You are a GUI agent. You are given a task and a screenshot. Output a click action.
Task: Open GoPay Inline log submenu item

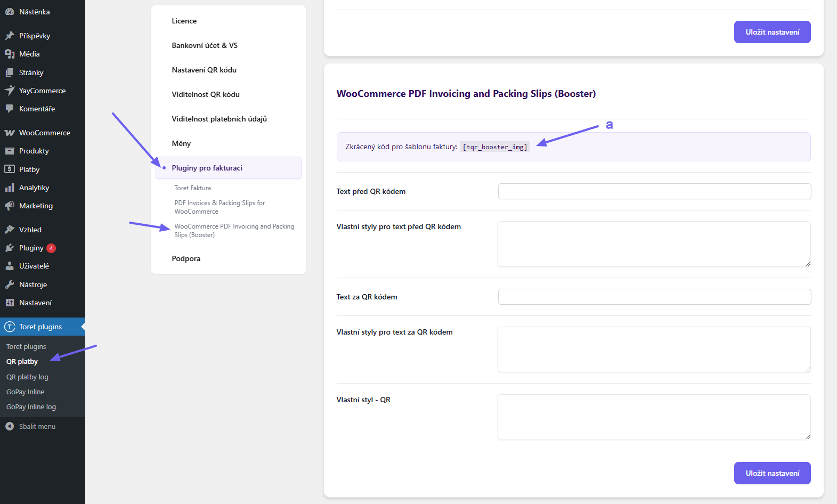tap(31, 407)
